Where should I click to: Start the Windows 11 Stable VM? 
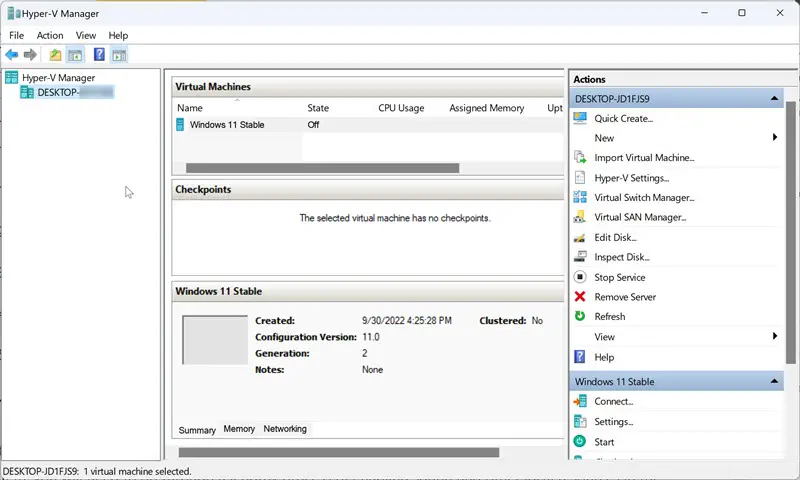coord(604,441)
